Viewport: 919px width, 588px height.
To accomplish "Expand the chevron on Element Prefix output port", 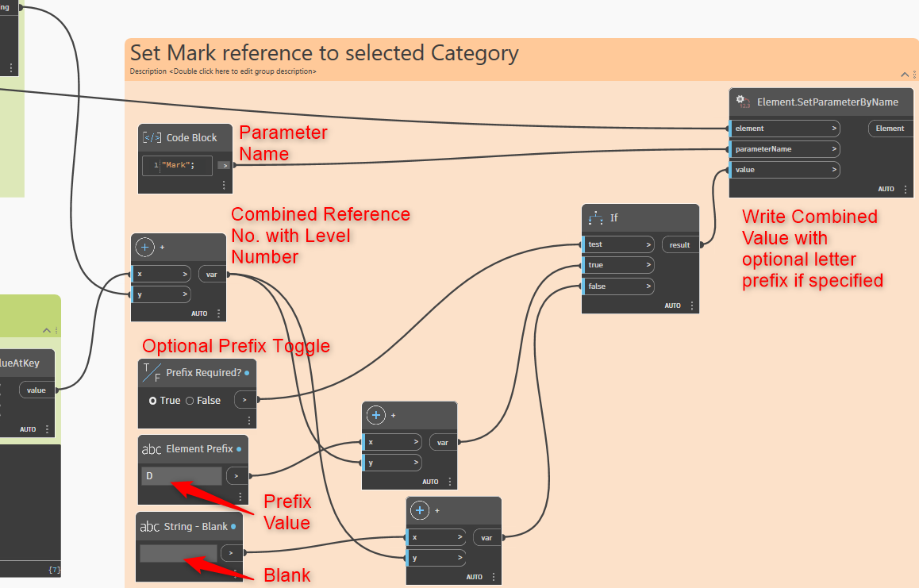I will click(x=236, y=475).
